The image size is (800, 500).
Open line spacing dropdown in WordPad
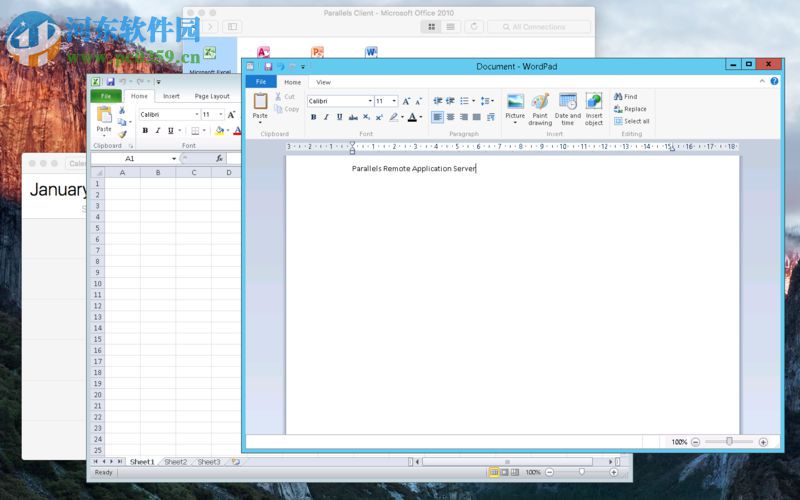coord(492,101)
